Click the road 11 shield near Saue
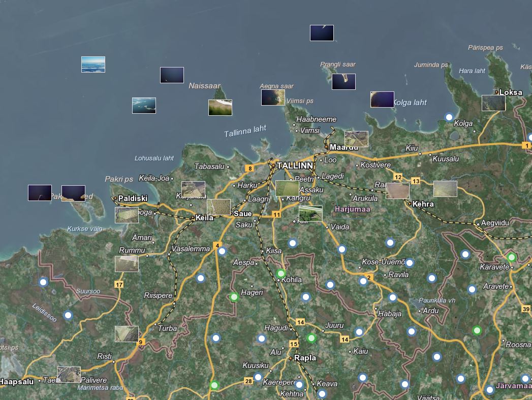This screenshot has width=532, height=400. click(276, 215)
